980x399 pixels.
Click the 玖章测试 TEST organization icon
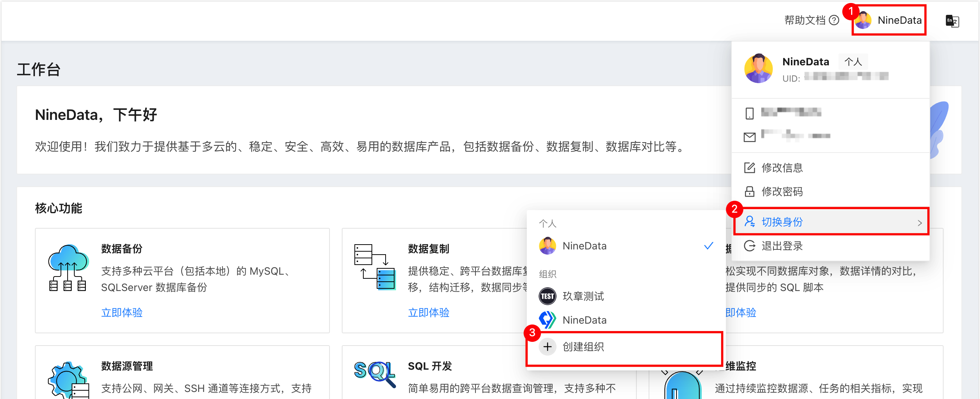[547, 296]
